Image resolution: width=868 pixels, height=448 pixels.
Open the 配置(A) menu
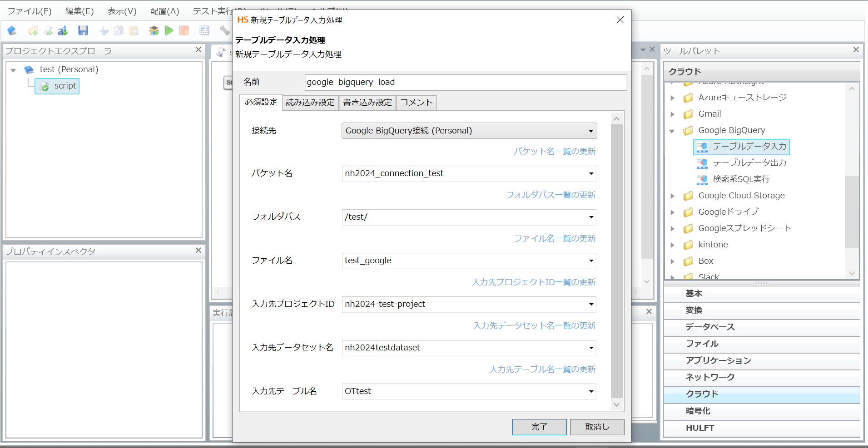point(164,11)
